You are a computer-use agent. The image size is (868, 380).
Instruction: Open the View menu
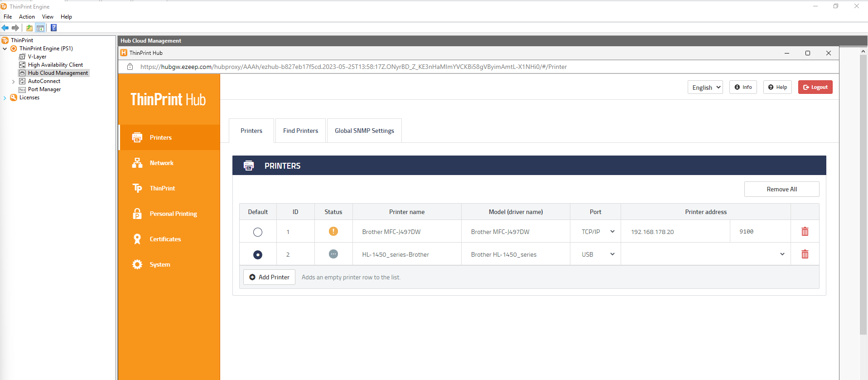click(x=48, y=17)
